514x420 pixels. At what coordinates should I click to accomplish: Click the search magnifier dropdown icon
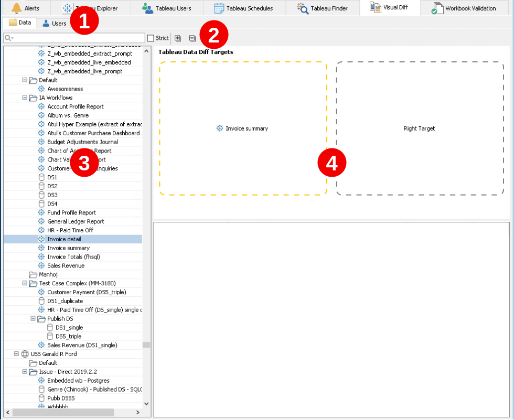[9, 38]
